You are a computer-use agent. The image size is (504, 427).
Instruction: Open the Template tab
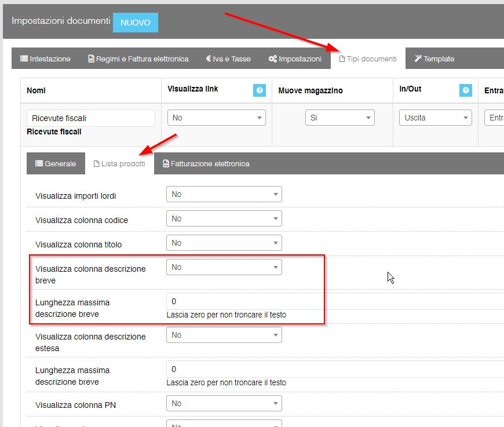[434, 59]
